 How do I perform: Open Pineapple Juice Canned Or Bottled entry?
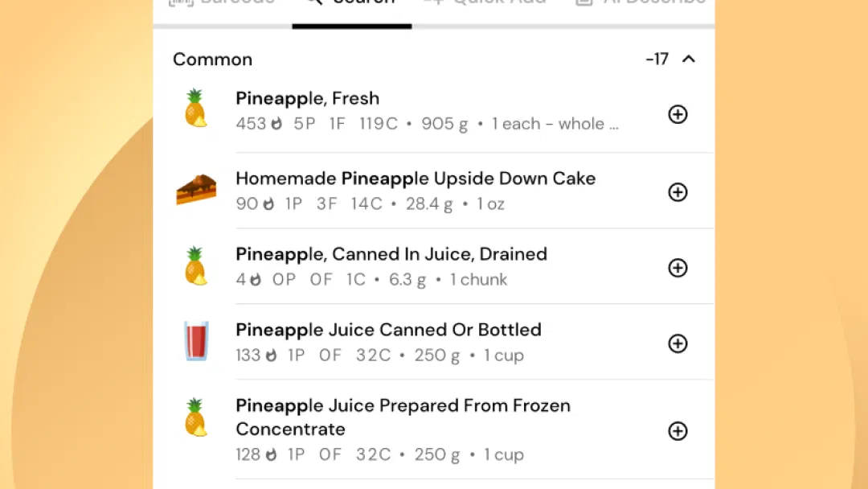point(434,343)
